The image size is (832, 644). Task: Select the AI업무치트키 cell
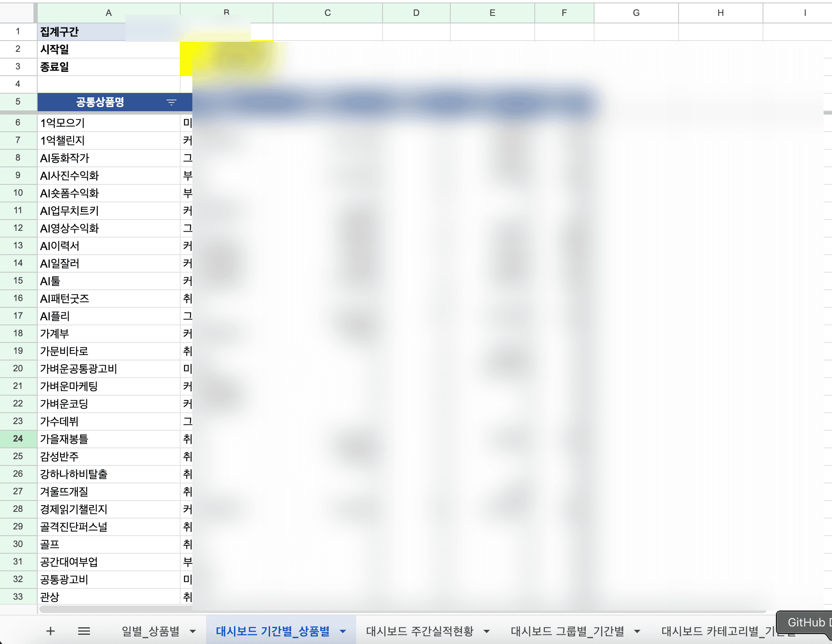(x=109, y=211)
